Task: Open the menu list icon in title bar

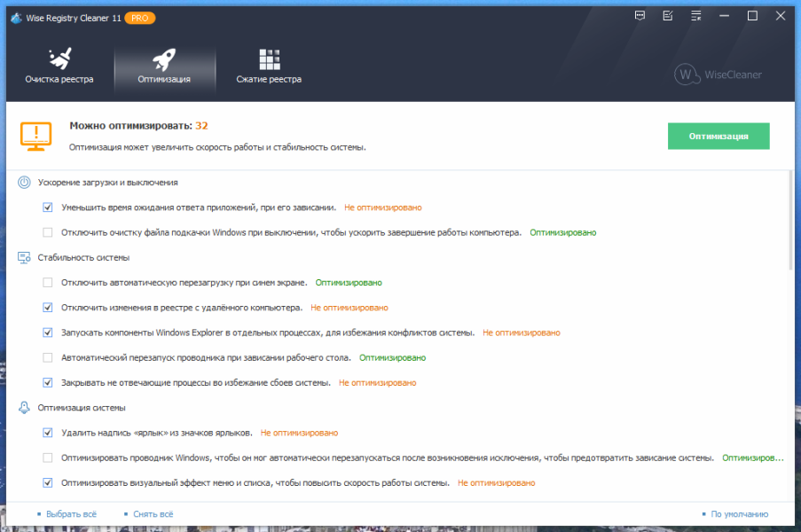Action: [695, 16]
